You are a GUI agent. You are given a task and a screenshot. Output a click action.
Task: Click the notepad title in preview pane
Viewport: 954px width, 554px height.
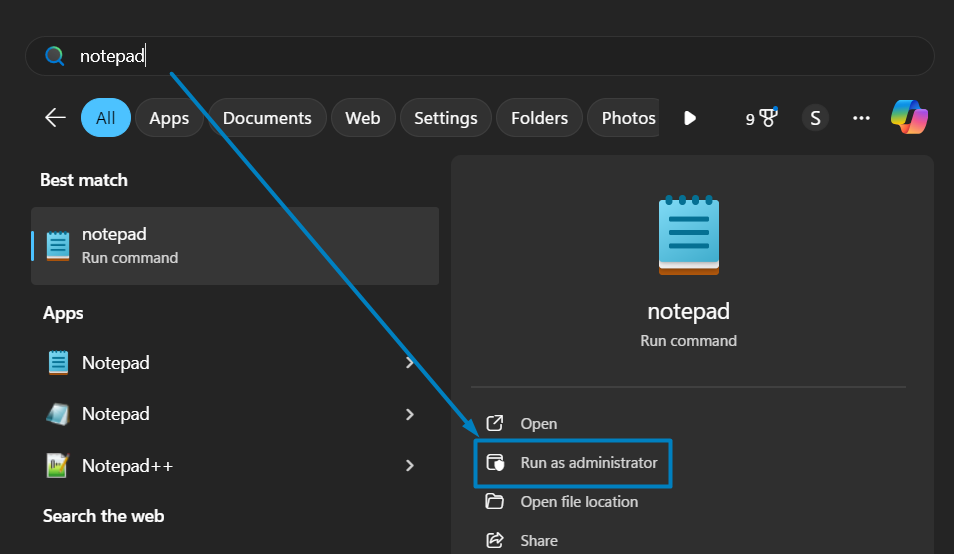point(688,311)
